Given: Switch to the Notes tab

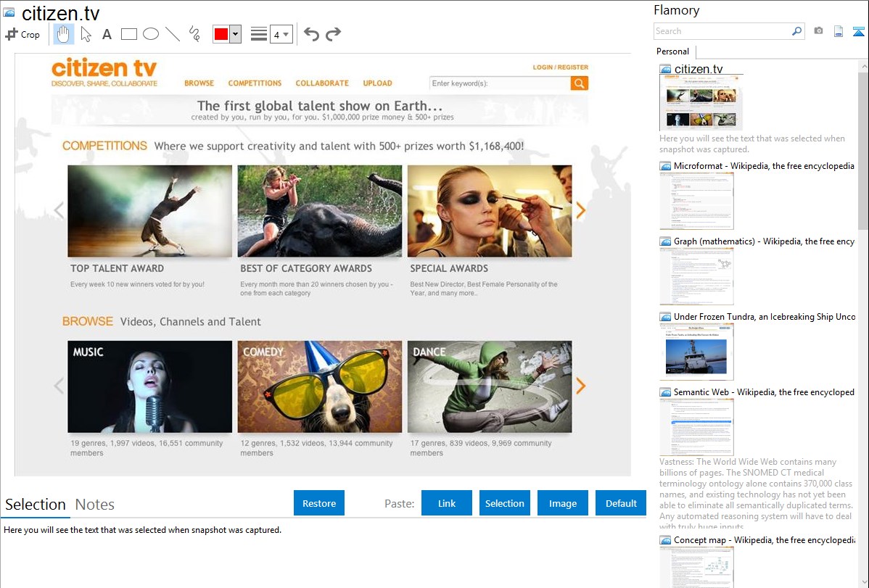Looking at the screenshot, I should pyautogui.click(x=94, y=505).
